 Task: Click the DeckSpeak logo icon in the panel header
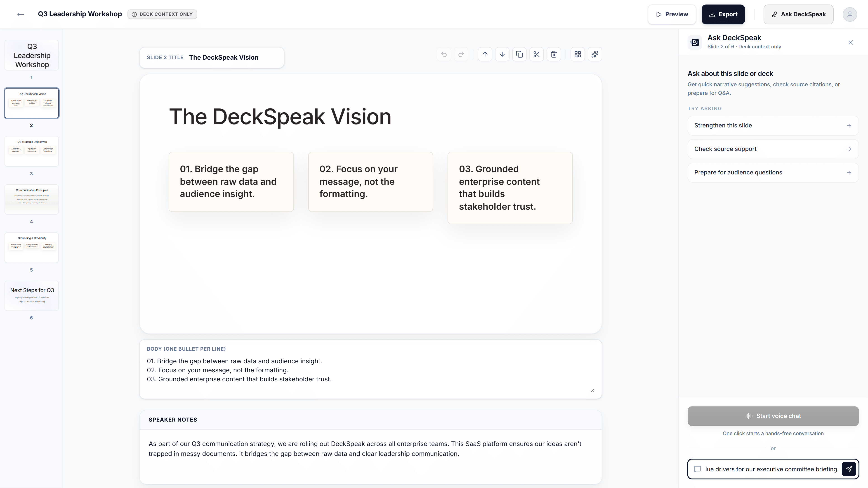(x=695, y=42)
